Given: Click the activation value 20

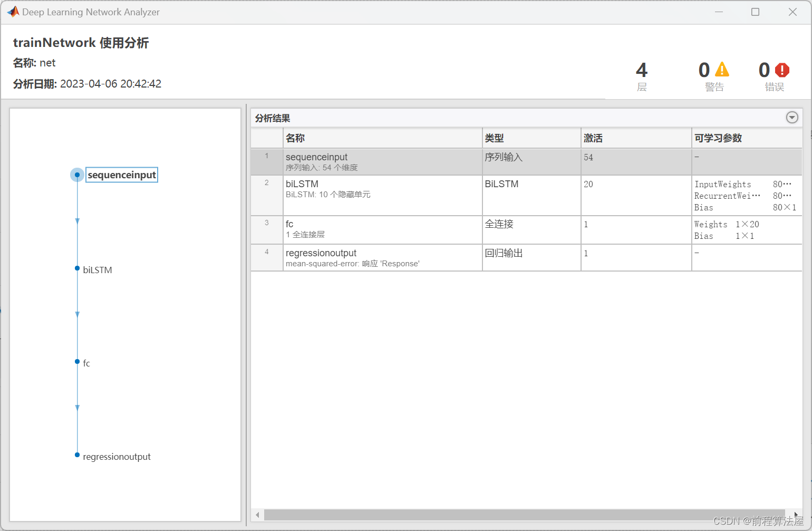Looking at the screenshot, I should (588, 185).
